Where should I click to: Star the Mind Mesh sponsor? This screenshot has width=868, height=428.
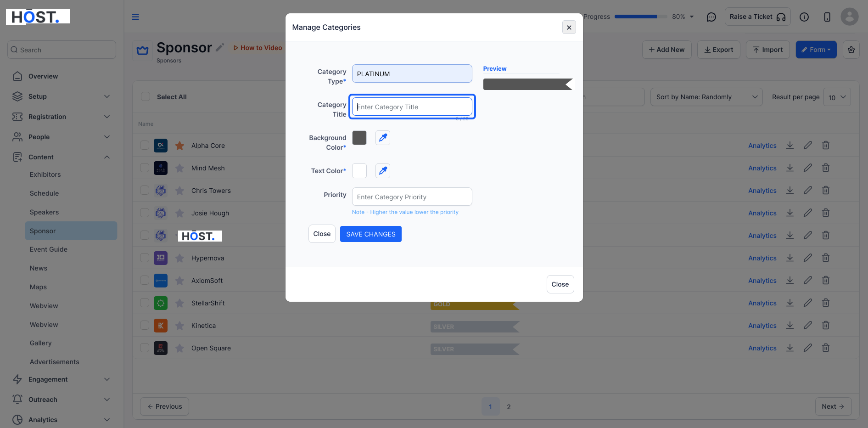[179, 168]
